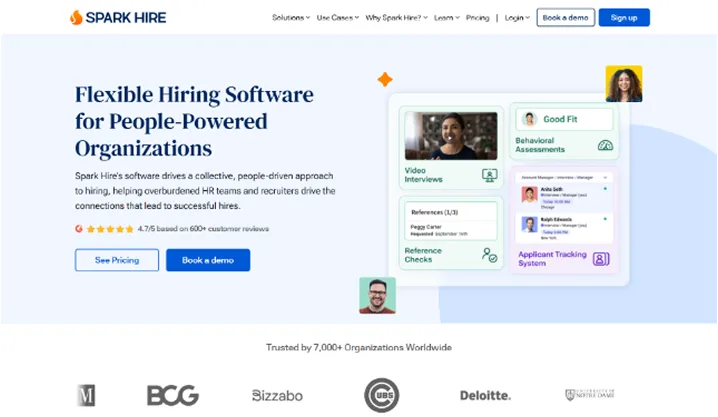
Task: Click the Video Interviews label
Action: [423, 175]
